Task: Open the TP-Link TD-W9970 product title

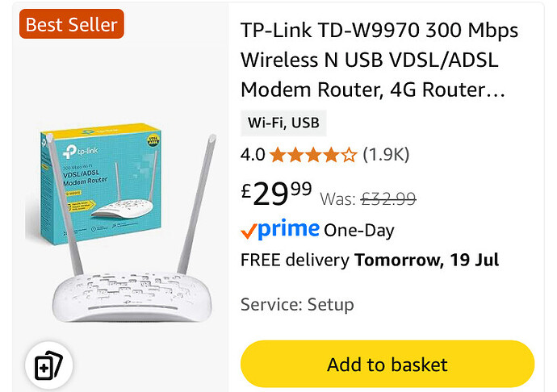Action: click(x=379, y=60)
